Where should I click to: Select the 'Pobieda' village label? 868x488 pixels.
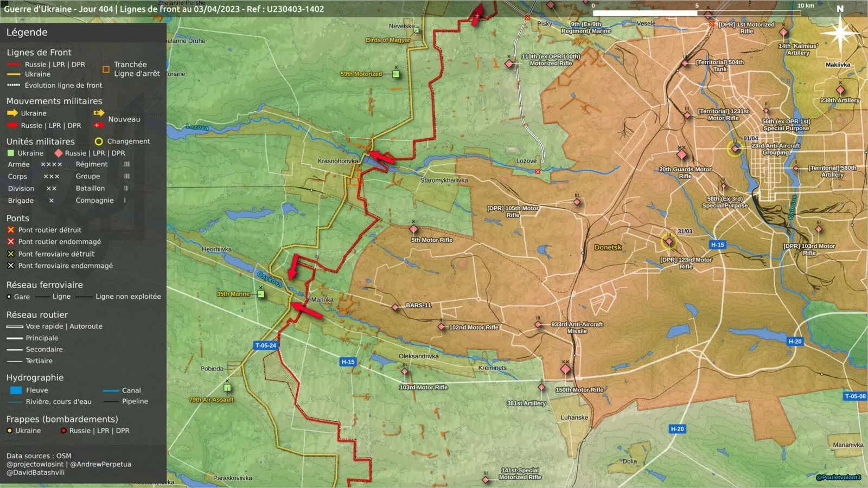(x=212, y=369)
